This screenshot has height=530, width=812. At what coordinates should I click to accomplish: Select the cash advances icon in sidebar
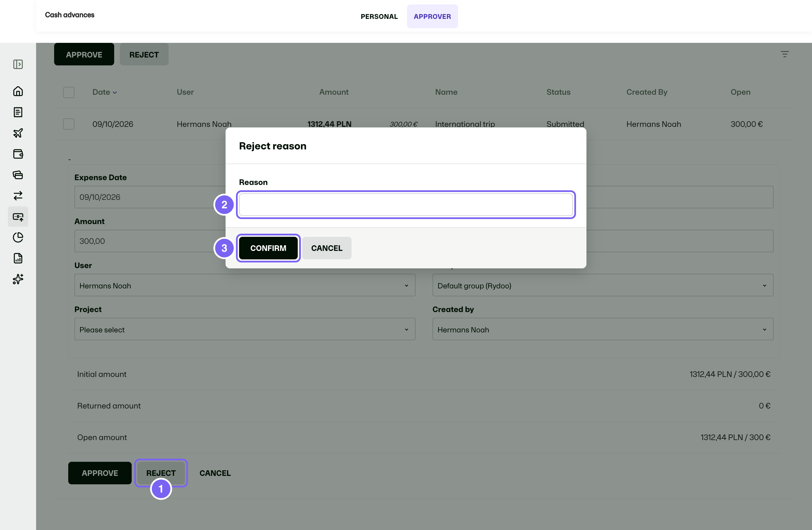pyautogui.click(x=18, y=217)
